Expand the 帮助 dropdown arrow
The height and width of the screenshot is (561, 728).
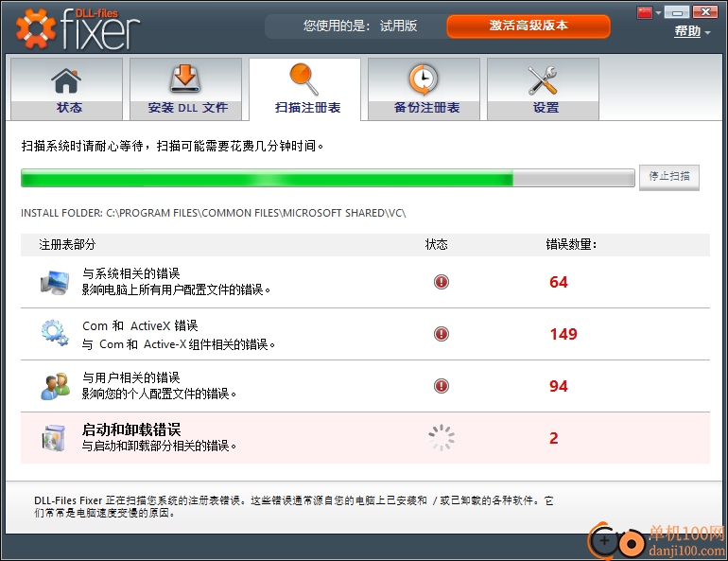[x=707, y=32]
